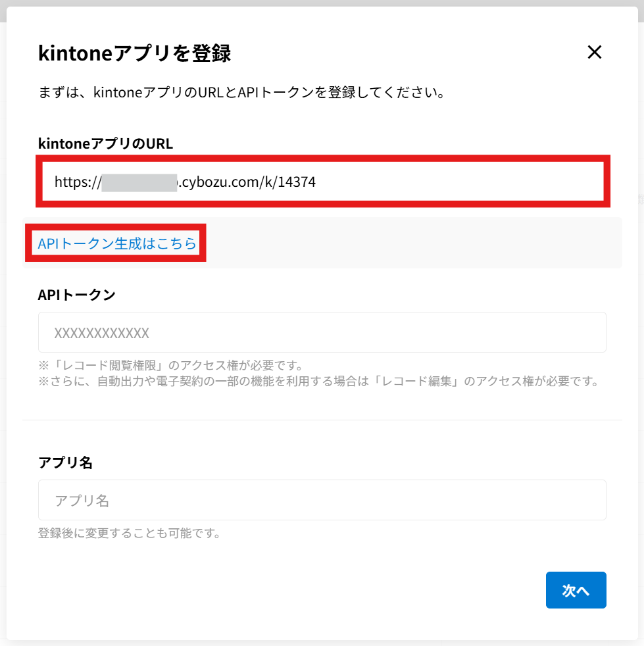
Task: Click the 登録後に変更することも可能です hint text
Action: pyautogui.click(x=129, y=533)
